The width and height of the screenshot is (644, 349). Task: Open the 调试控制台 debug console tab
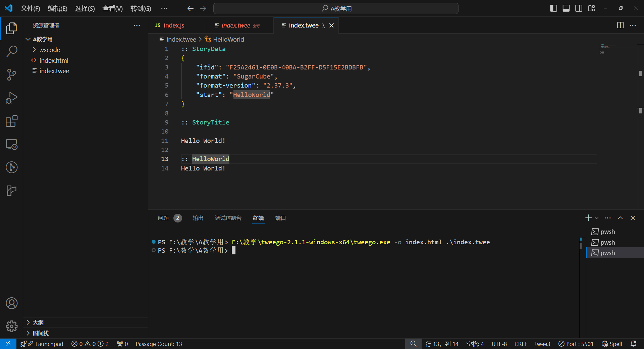[x=228, y=218]
